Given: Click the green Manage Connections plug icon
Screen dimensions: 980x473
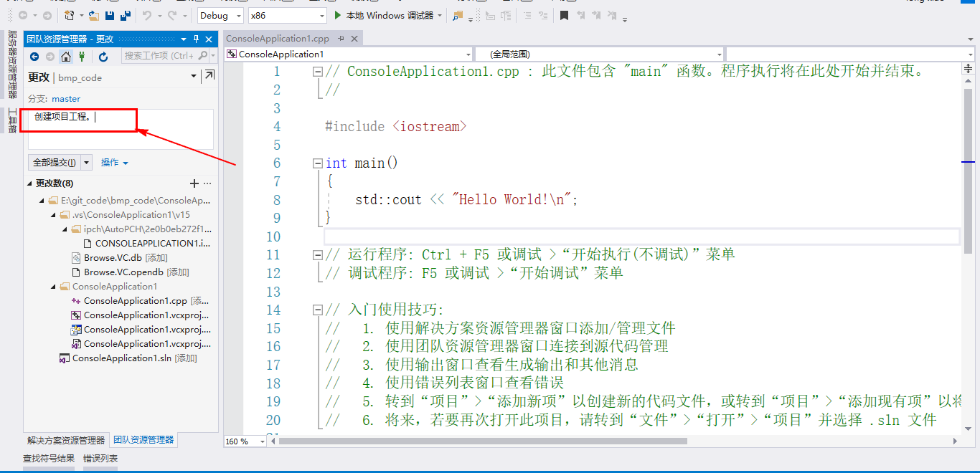Looking at the screenshot, I should [x=82, y=56].
